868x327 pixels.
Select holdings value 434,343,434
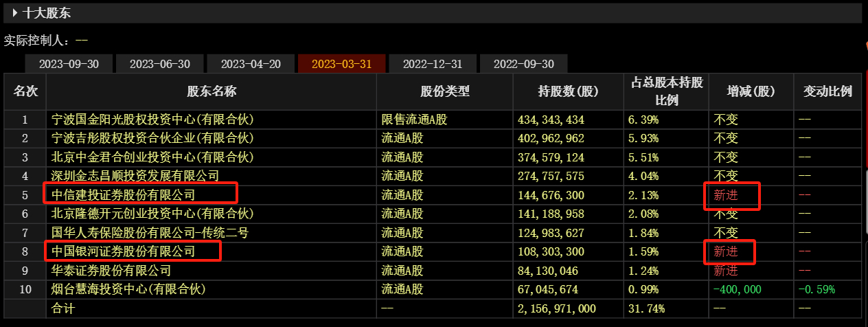(x=551, y=120)
